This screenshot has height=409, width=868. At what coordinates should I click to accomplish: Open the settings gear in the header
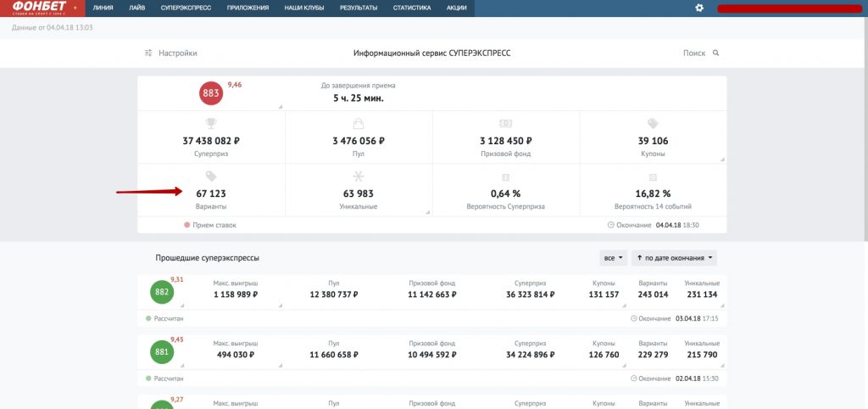pos(699,8)
